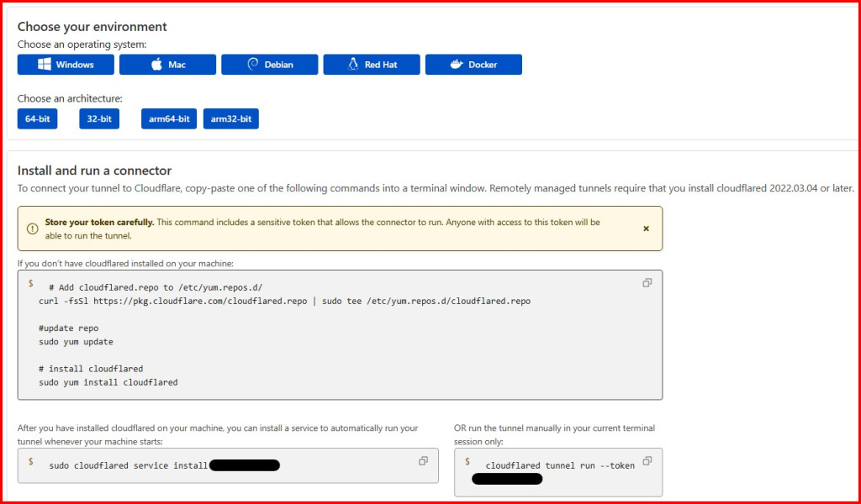The width and height of the screenshot is (861, 504).
Task: Choose Mac as the operating system
Action: [x=167, y=65]
